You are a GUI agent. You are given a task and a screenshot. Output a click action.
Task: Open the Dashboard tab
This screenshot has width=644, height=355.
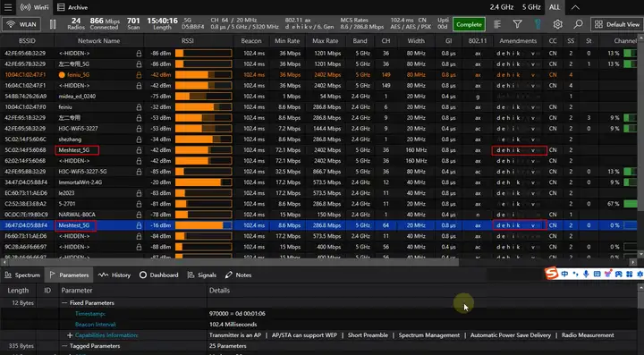159,275
